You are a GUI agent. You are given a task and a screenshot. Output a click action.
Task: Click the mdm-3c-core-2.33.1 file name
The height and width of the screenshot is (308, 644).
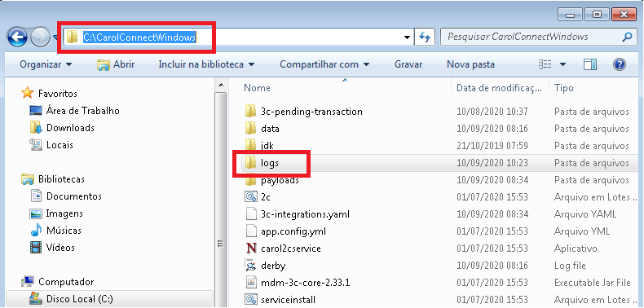305,283
